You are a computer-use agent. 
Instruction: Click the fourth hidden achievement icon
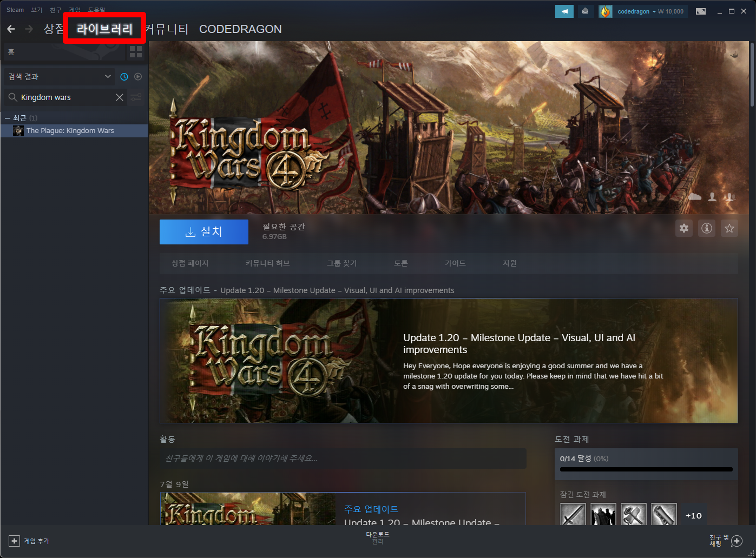pyautogui.click(x=664, y=515)
